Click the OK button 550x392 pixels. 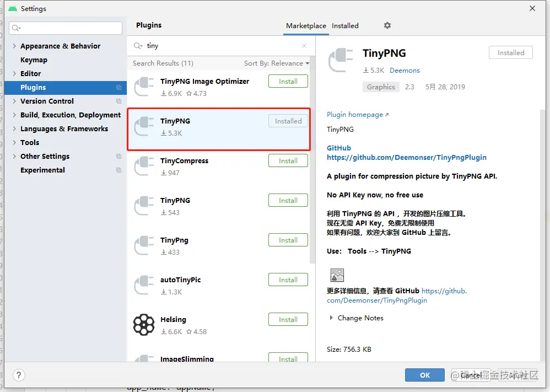click(425, 375)
